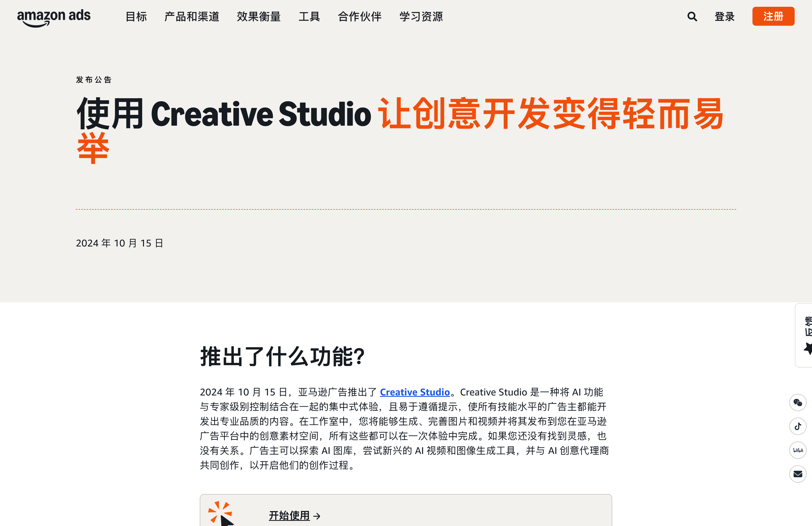Click arrow beside 开始使用
This screenshot has height=526, width=812.
pos(317,516)
